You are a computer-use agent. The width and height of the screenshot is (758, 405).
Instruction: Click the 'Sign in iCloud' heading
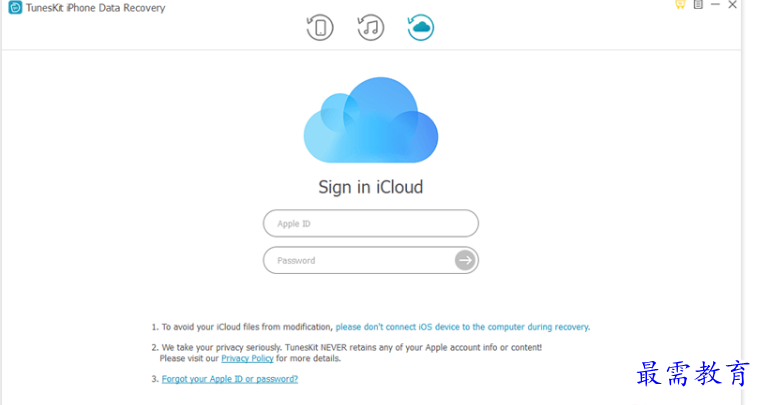(x=371, y=187)
